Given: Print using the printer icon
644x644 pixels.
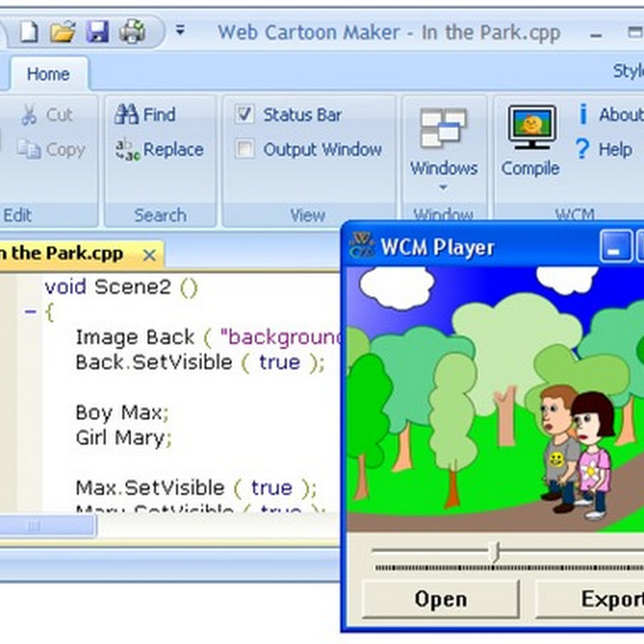Looking at the screenshot, I should pos(132,31).
